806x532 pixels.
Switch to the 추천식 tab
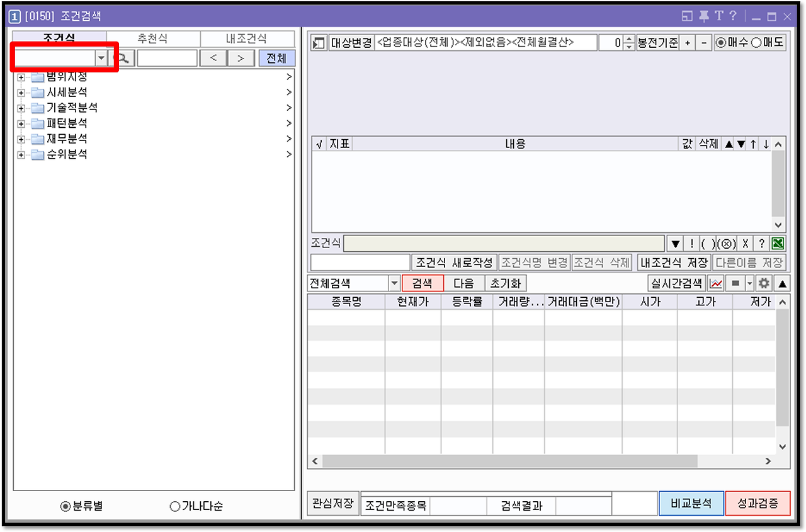click(x=153, y=38)
